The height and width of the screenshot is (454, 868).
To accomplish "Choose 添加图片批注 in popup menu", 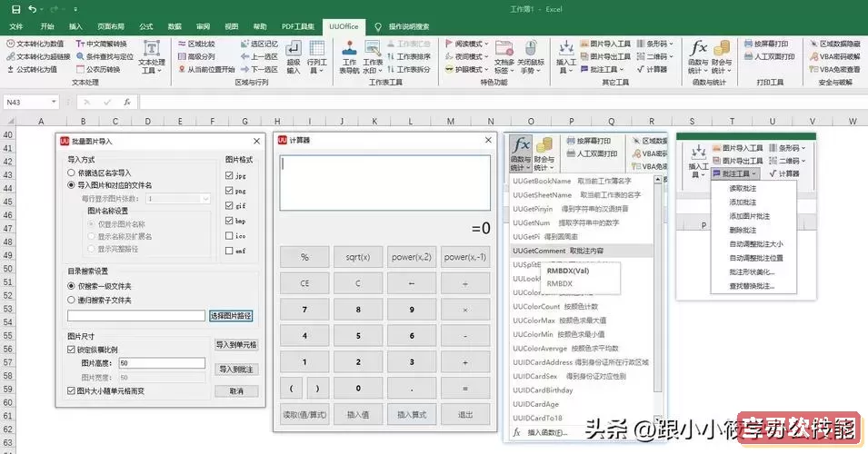I will (750, 216).
